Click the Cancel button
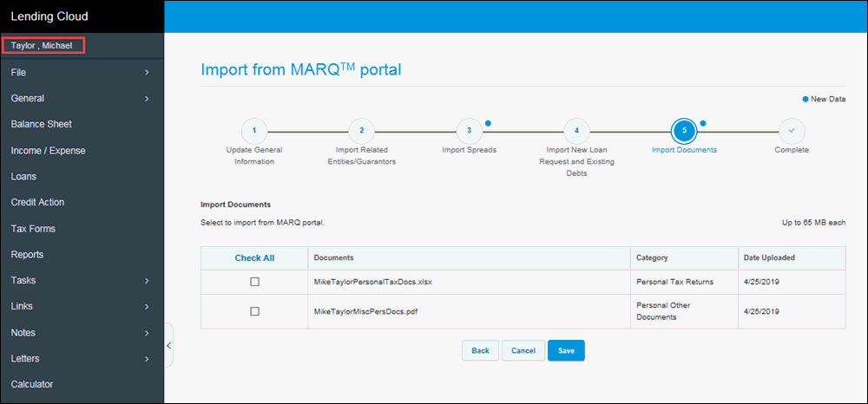Screen dimensions: 868x404 (x=523, y=350)
